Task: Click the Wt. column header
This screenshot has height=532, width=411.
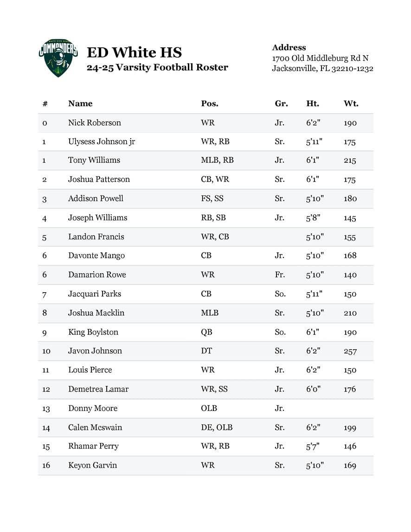Action: coord(351,103)
